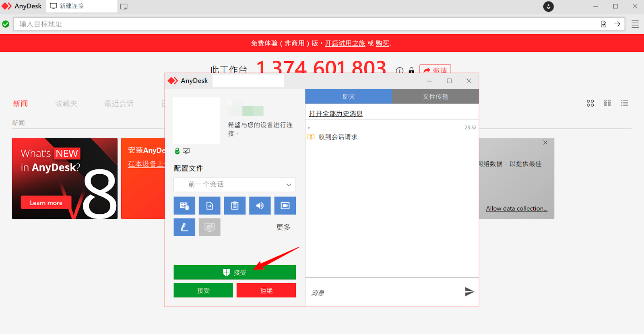Open Allow data collection... link
The height and width of the screenshot is (334, 644).
pos(517,208)
